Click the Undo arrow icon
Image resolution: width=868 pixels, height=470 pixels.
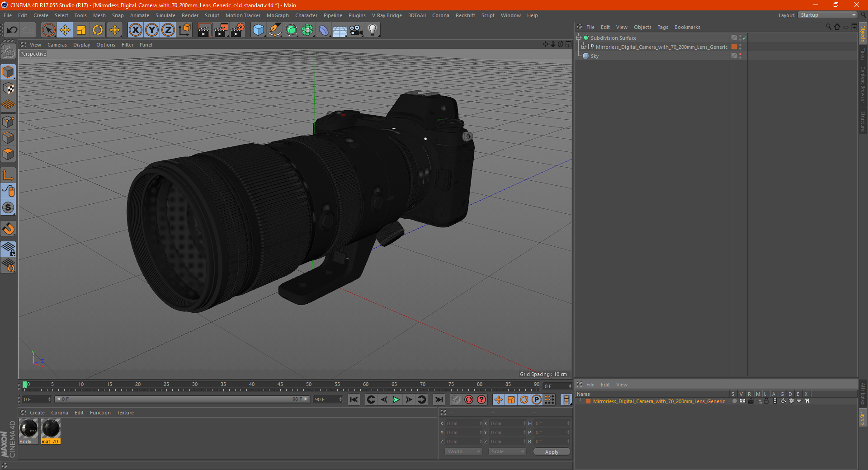click(12, 30)
